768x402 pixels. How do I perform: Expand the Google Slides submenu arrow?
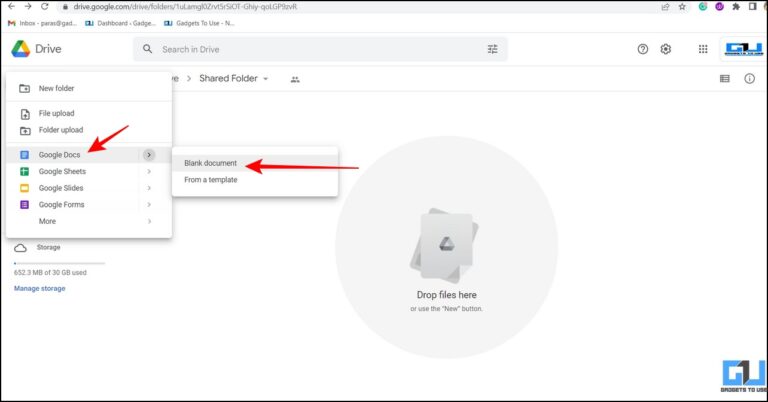pyautogui.click(x=149, y=188)
